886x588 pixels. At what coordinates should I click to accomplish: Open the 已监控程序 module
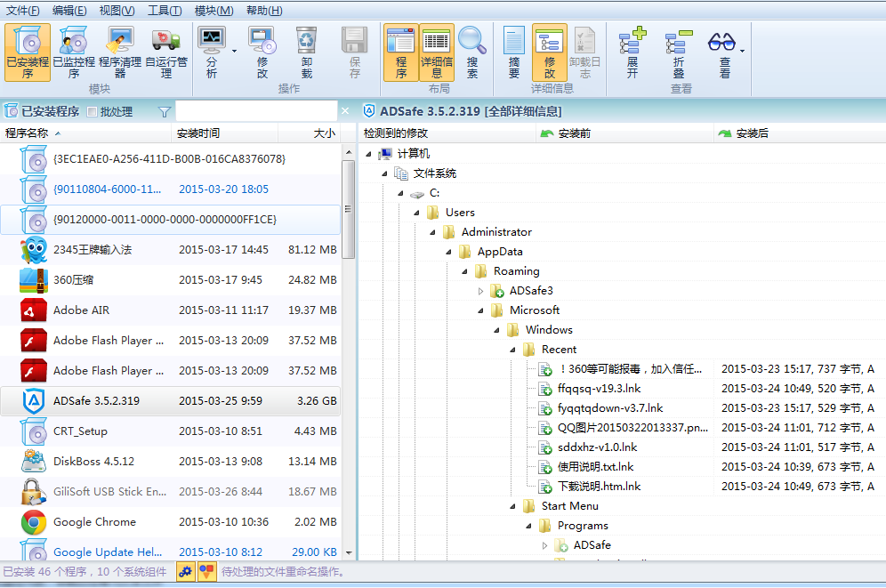(x=74, y=52)
